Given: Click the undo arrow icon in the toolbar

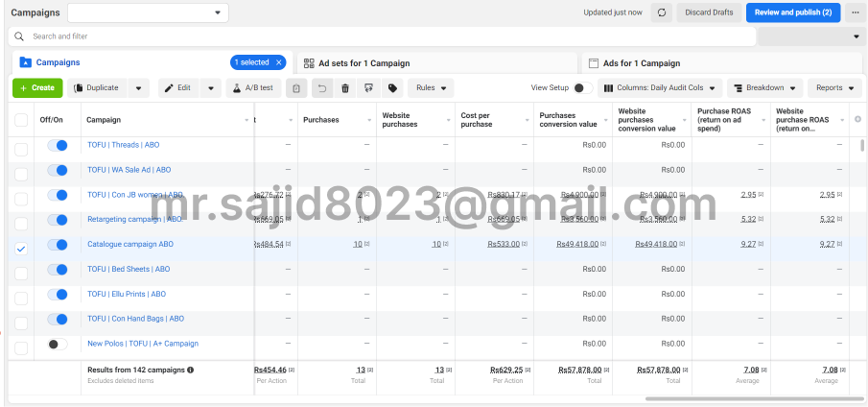Looking at the screenshot, I should tap(321, 88).
